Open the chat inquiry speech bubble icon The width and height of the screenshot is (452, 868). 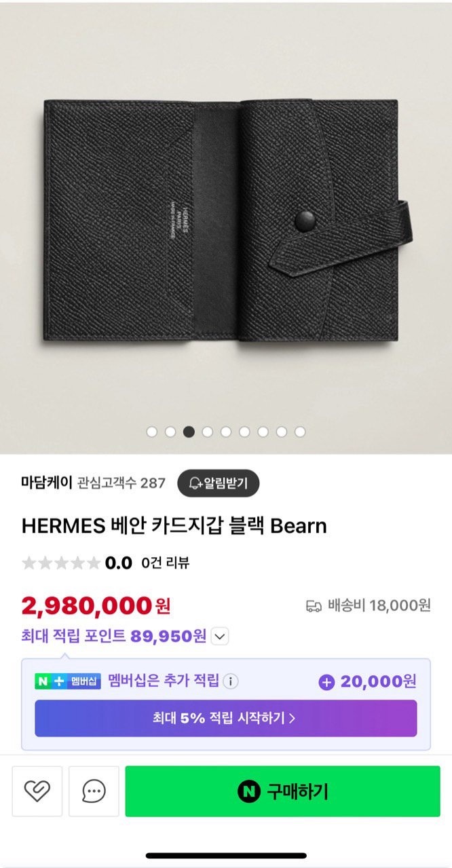94,791
